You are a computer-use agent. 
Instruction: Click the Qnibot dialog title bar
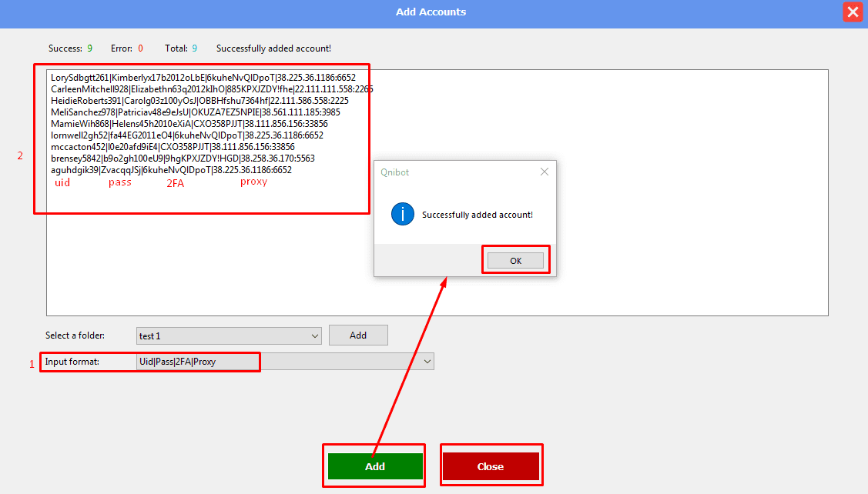click(454, 172)
